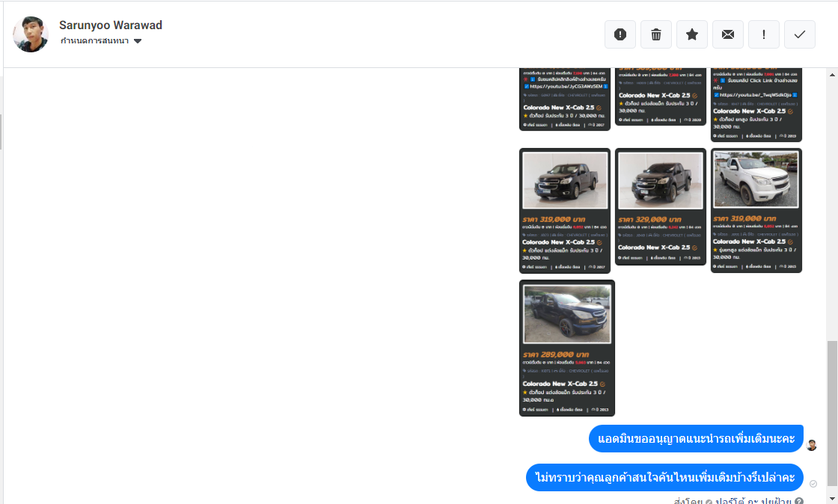Click the message delivered check icon
Image resolution: width=838 pixels, height=504 pixels.
(x=813, y=484)
